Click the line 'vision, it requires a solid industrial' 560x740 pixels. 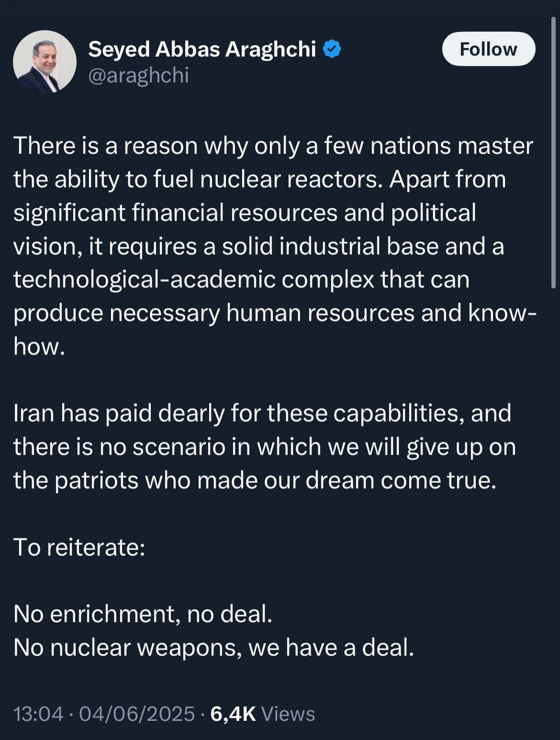point(258,246)
